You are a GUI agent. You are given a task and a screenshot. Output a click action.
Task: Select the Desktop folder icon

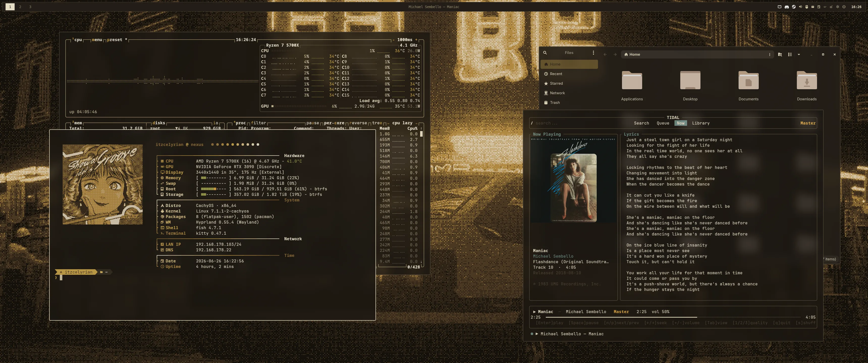coord(690,80)
